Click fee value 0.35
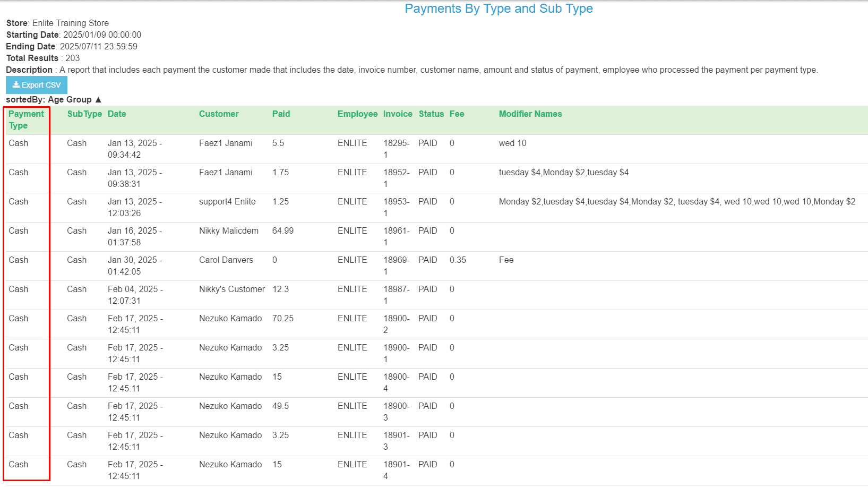 point(458,260)
